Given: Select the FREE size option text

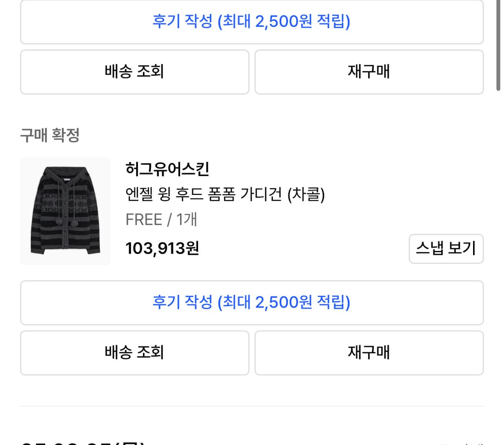Looking at the screenshot, I should point(144,220).
